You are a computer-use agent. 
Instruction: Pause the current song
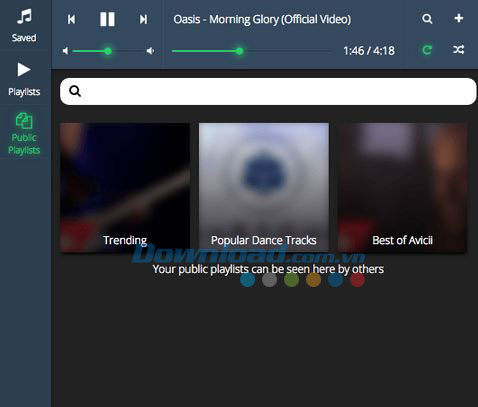107,19
